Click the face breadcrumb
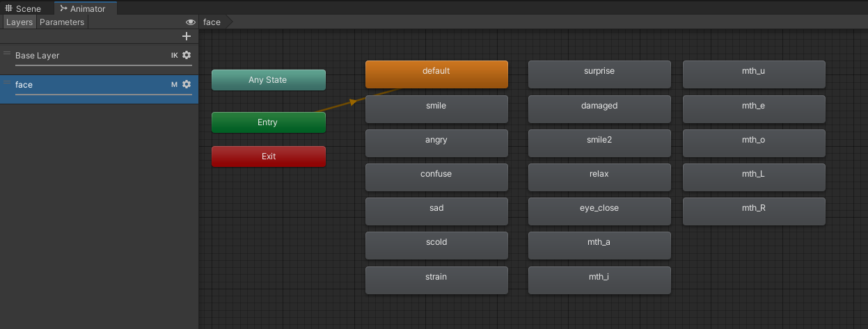The height and width of the screenshot is (329, 868). (x=212, y=22)
